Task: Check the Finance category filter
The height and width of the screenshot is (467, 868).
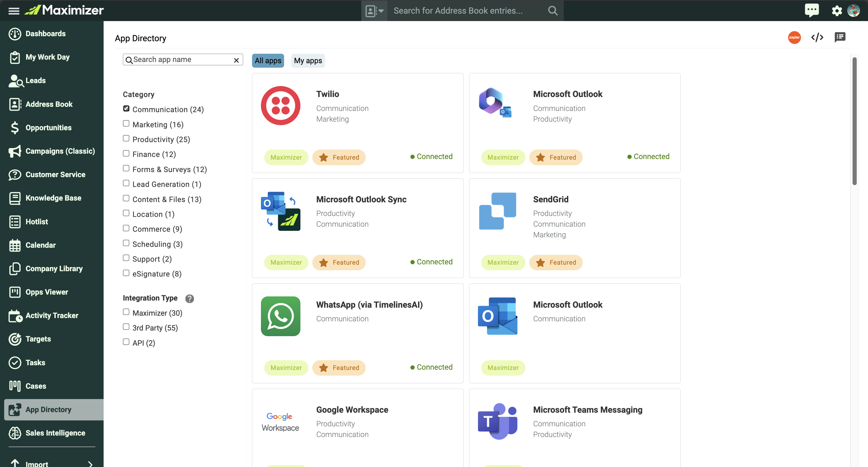Action: 126,153
